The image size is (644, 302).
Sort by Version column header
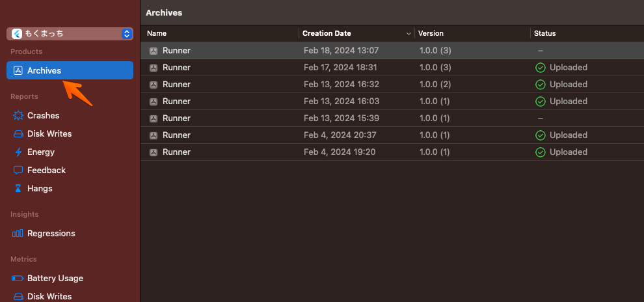tap(431, 33)
